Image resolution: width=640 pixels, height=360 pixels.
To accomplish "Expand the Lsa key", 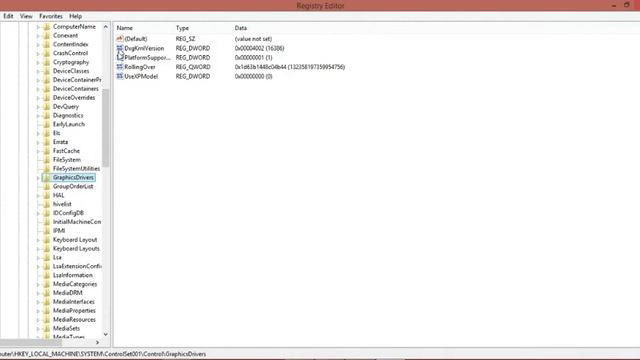I will [38, 258].
